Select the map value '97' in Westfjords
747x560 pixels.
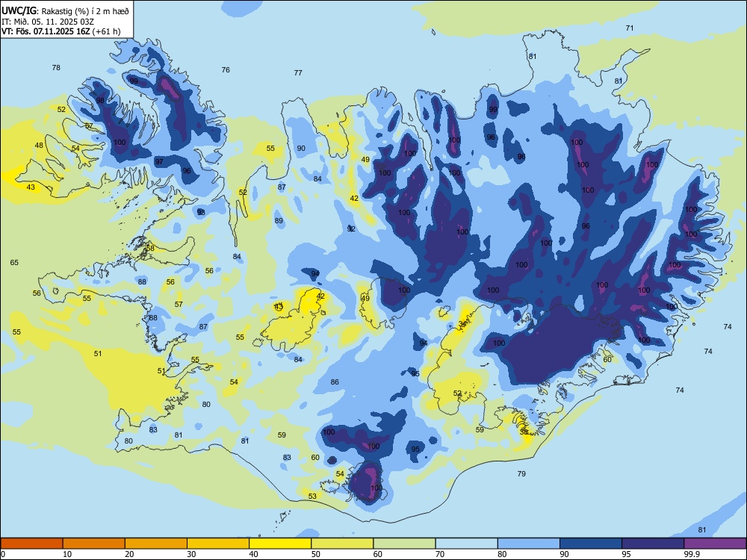click(x=159, y=161)
